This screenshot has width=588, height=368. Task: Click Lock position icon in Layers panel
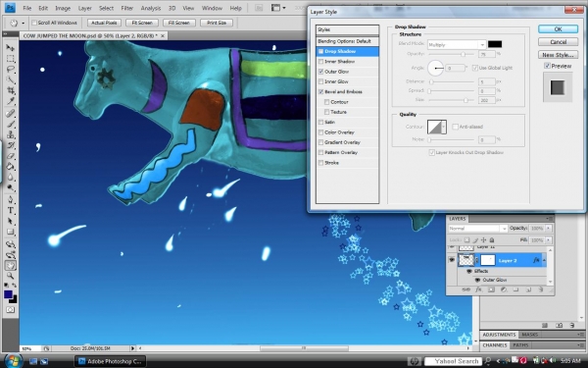coord(483,240)
